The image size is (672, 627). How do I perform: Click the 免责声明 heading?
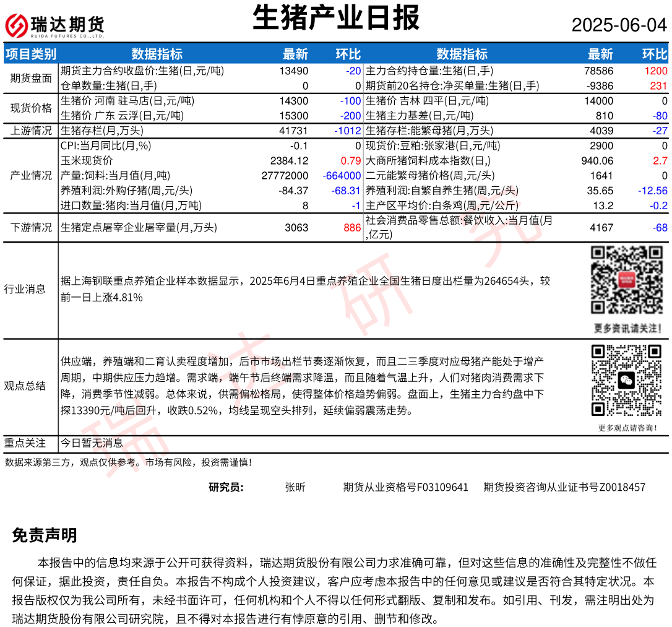(x=45, y=536)
